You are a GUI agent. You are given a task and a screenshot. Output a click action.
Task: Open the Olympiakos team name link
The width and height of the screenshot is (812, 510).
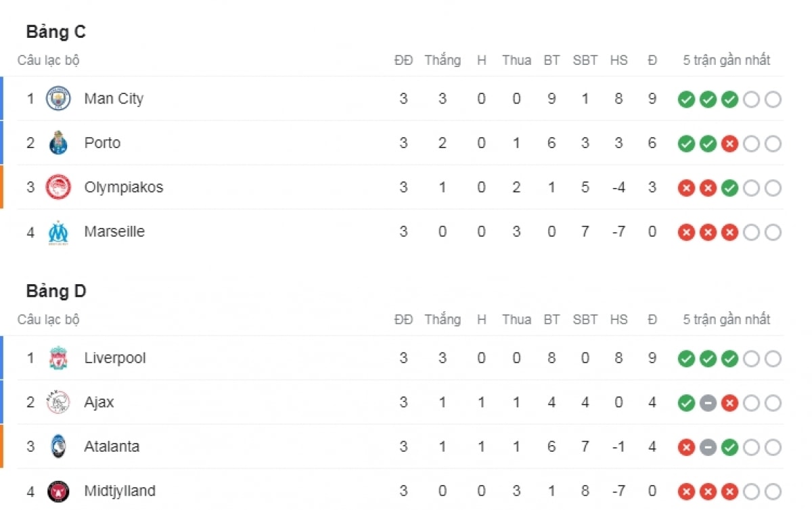pos(124,187)
